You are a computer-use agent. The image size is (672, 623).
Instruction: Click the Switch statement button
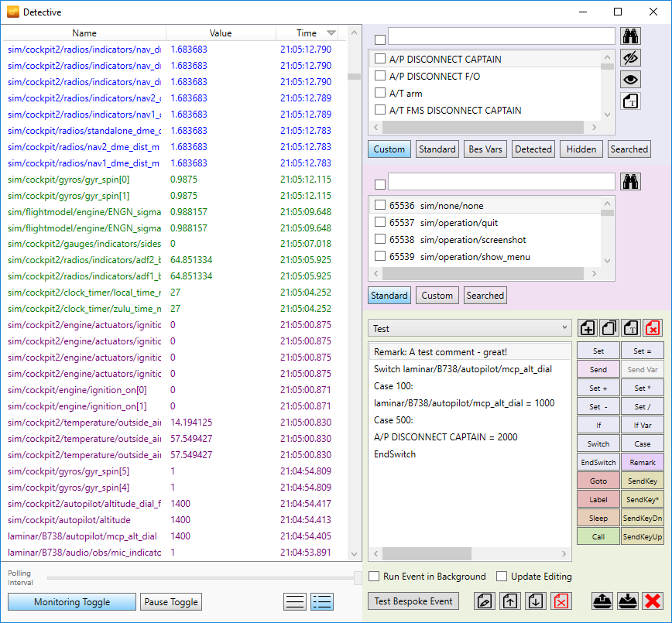point(598,444)
